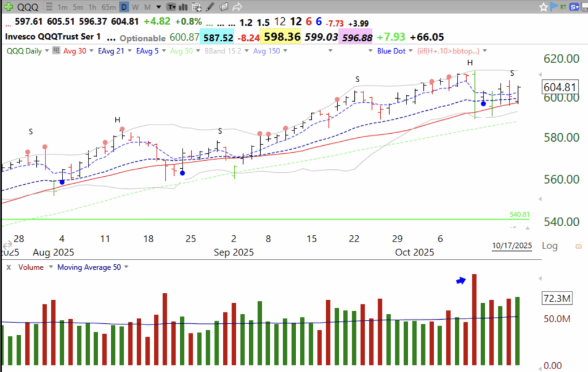Add chart to favorites via star icon
The image size is (588, 372).
[543, 6]
